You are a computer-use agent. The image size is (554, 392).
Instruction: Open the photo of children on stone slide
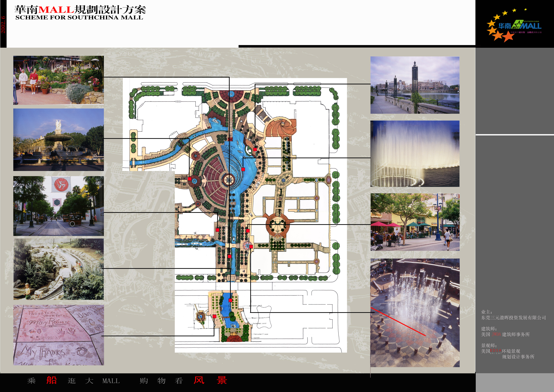pos(58,269)
